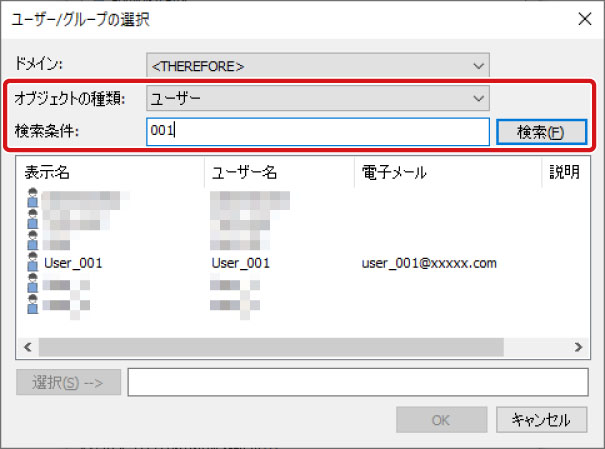Click the user icon directly above User_001
Image resolution: width=605 pixels, height=449 pixels.
tap(32, 243)
